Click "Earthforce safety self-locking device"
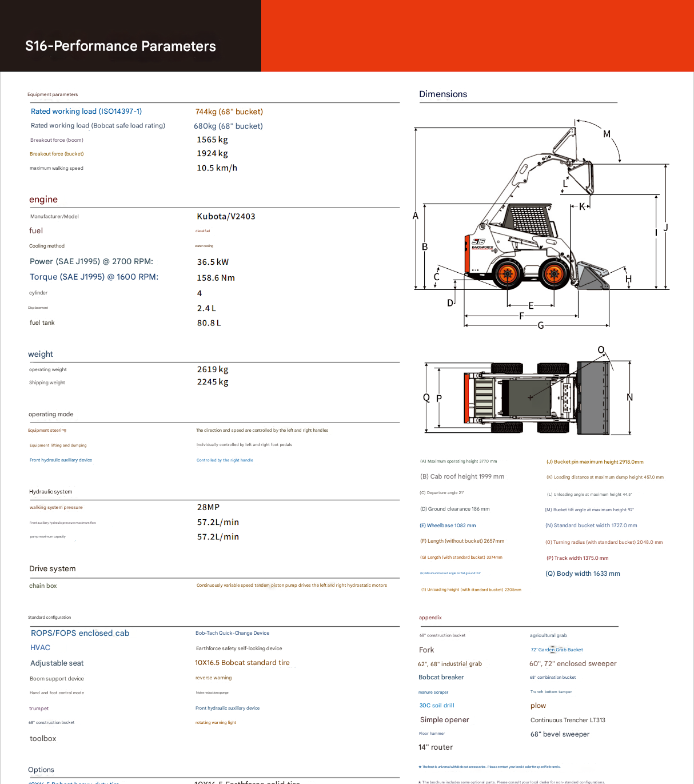This screenshot has width=694, height=784. coord(239,648)
